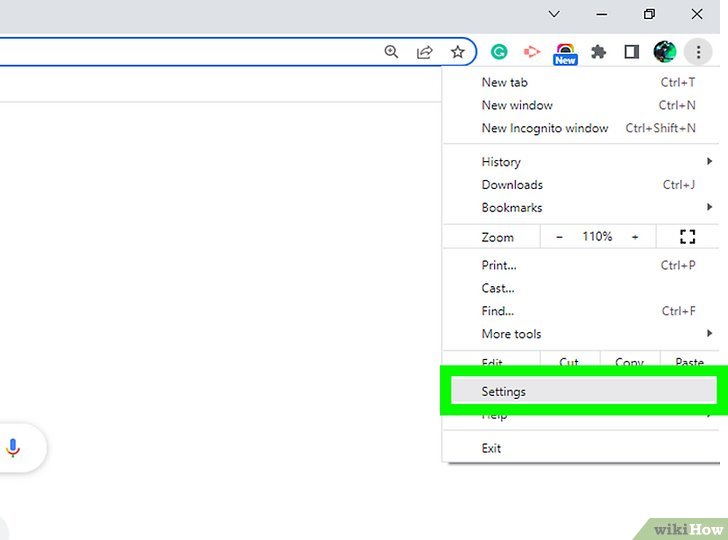The height and width of the screenshot is (540, 728).
Task: Open Settings from the Chrome menu
Action: click(x=584, y=391)
